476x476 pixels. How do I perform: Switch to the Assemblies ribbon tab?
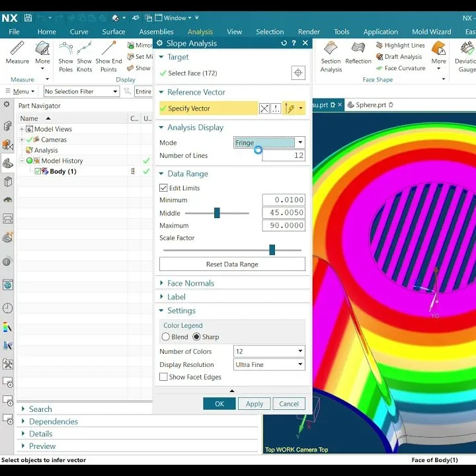click(156, 32)
